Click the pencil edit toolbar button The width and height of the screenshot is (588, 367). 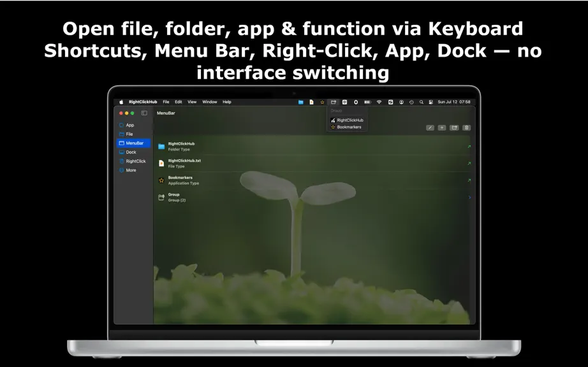430,127
